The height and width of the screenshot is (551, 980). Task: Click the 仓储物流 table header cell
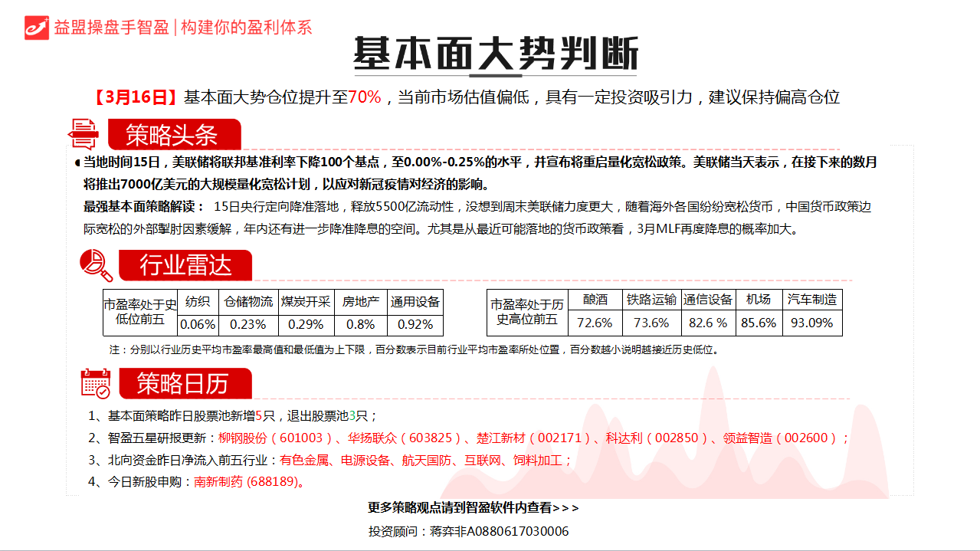pyautogui.click(x=248, y=301)
